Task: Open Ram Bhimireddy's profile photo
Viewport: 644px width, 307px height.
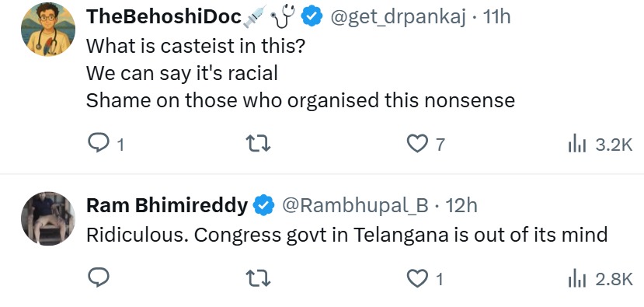Action: [48, 218]
